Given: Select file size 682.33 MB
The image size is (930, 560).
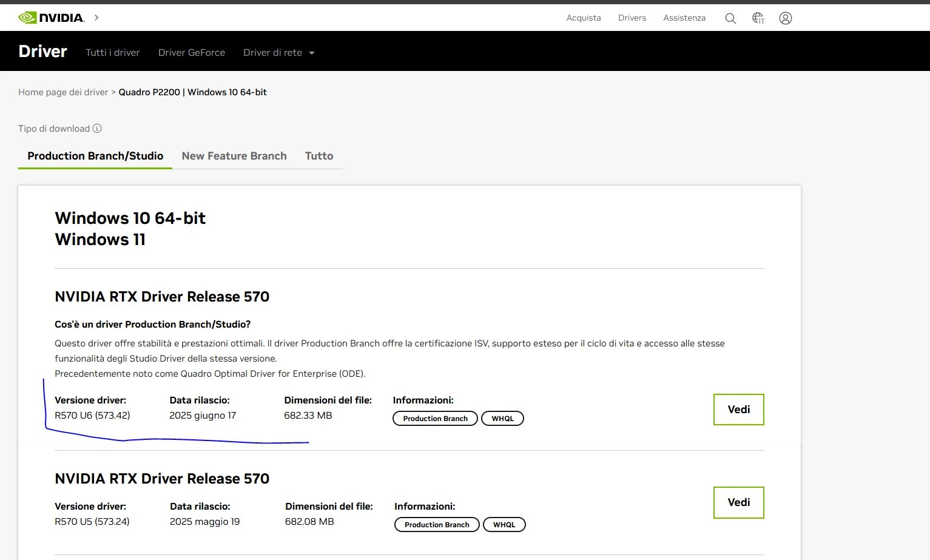Looking at the screenshot, I should pyautogui.click(x=308, y=416).
